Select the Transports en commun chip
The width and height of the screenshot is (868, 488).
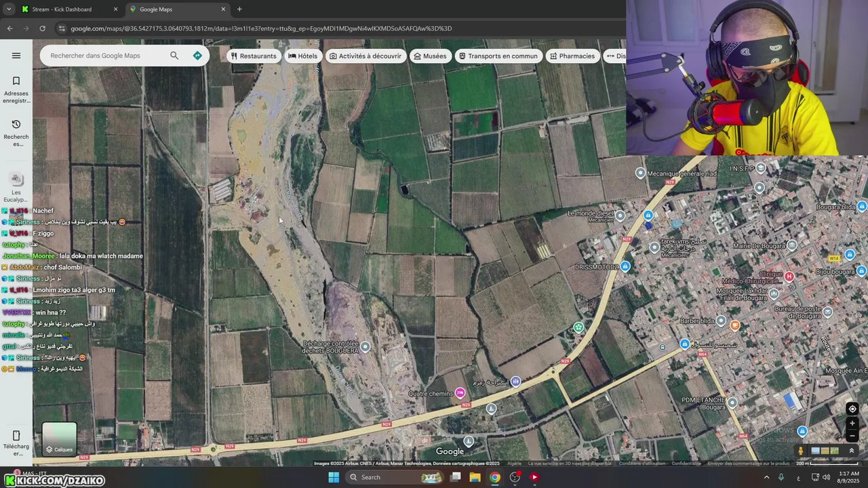[498, 56]
